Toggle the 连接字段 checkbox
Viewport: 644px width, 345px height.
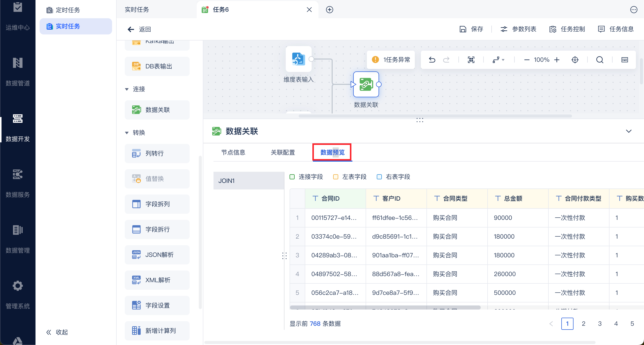[292, 177]
